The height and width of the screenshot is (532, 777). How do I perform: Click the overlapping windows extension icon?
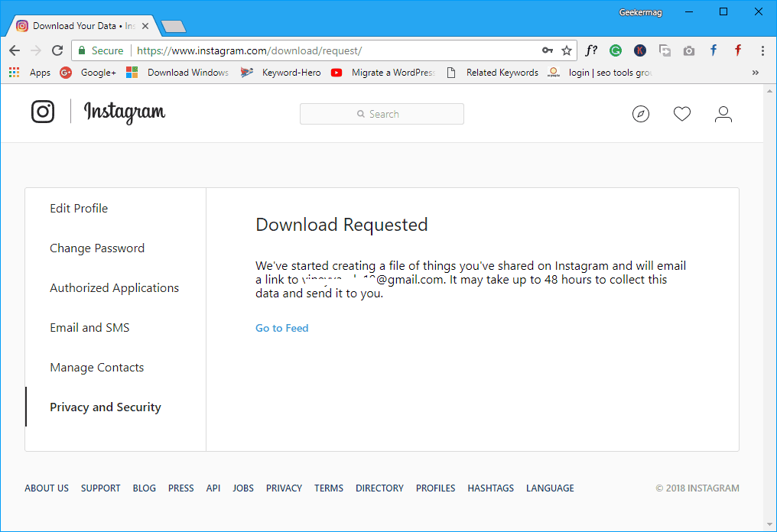tap(665, 50)
